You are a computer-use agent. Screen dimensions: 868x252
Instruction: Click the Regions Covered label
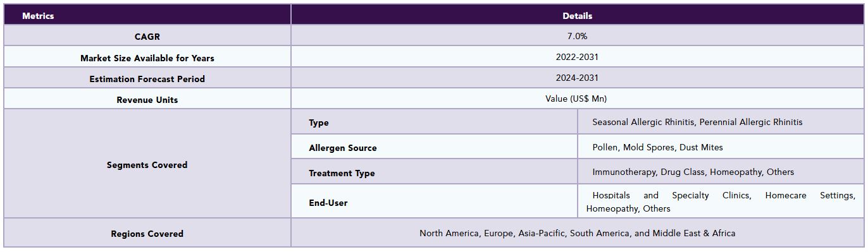147,233
